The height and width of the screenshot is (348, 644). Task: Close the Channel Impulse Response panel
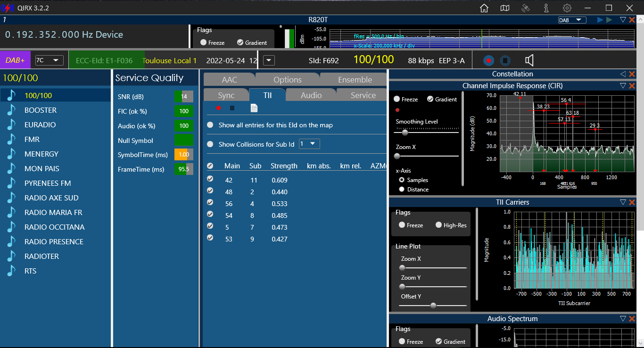[x=632, y=86]
